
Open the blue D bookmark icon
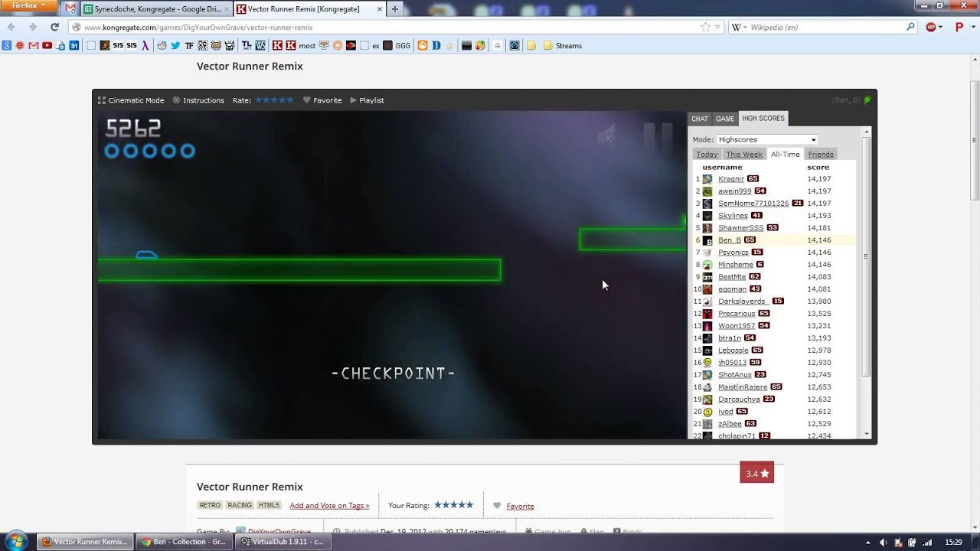point(436,46)
